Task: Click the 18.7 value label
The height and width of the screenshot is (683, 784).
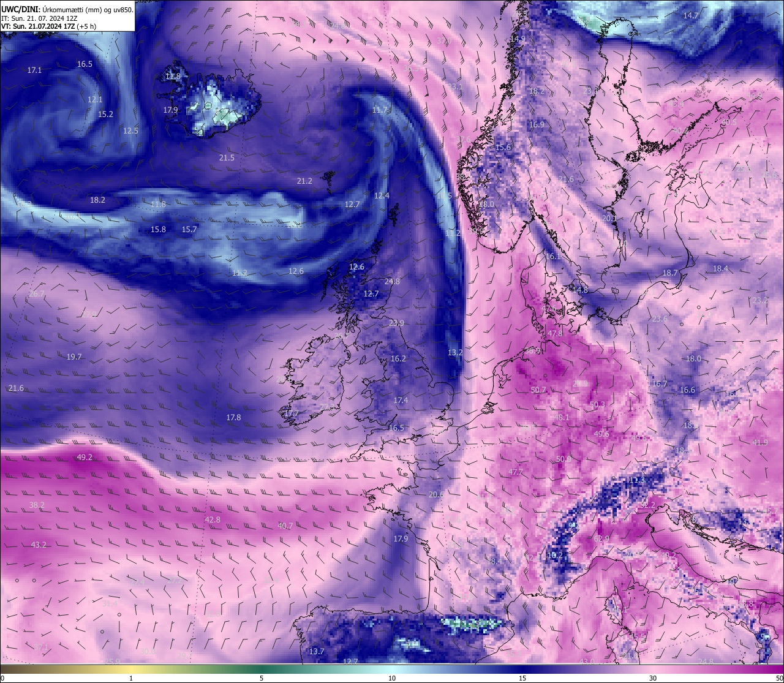Action: point(670,273)
